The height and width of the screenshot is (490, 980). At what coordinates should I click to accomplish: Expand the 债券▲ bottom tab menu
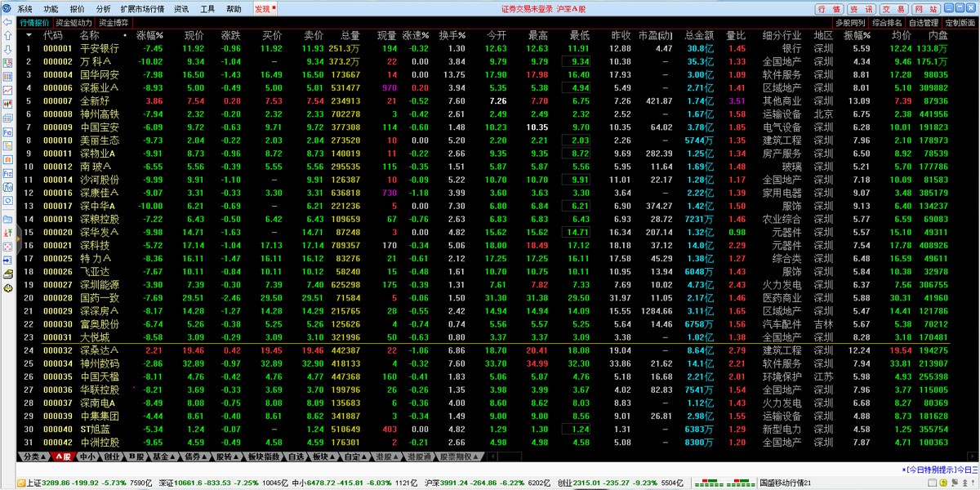click(x=196, y=457)
